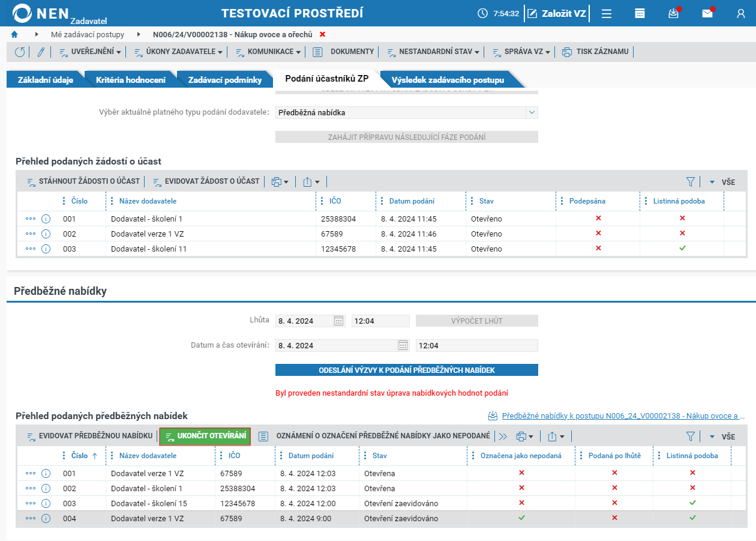
Task: Open the hamburger menu in header
Action: [607, 13]
